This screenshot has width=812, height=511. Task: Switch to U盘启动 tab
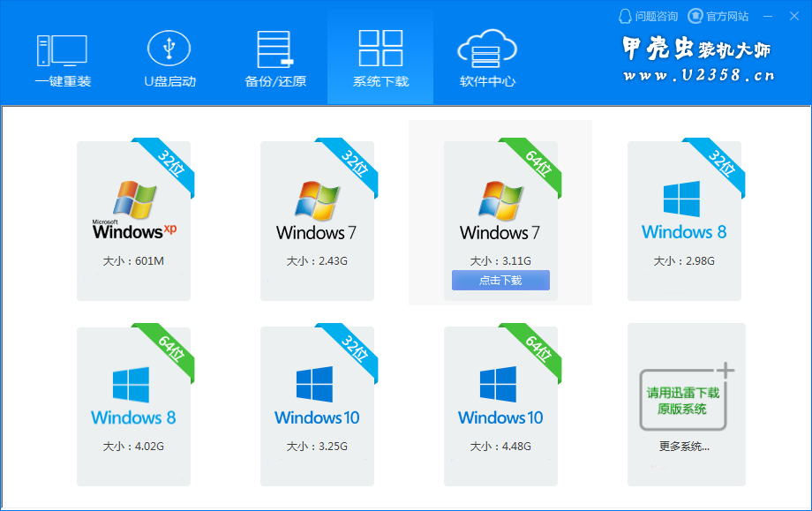pos(169,59)
